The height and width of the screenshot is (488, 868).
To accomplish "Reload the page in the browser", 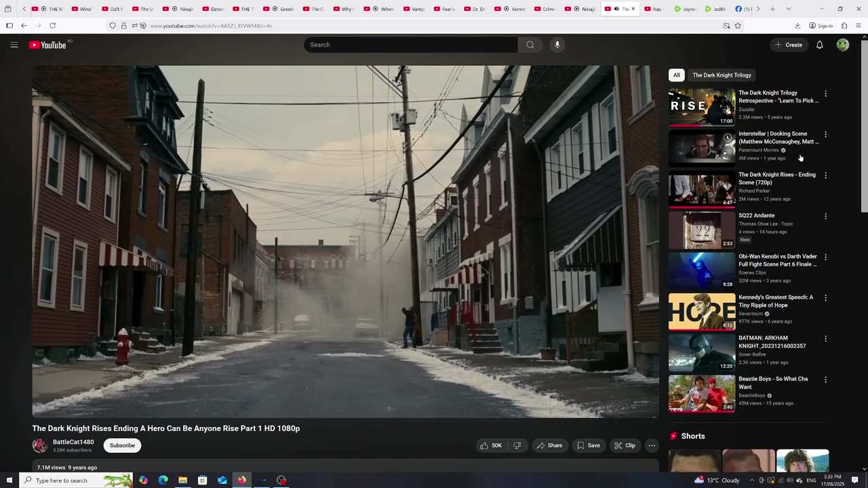I will (52, 26).
